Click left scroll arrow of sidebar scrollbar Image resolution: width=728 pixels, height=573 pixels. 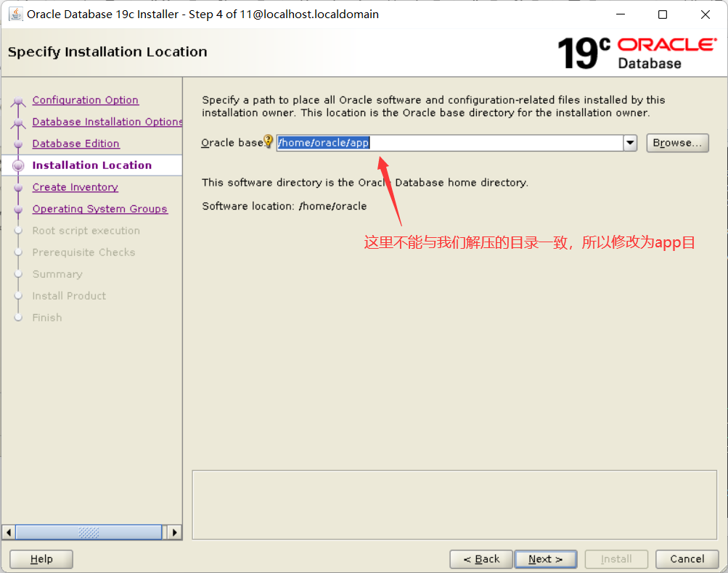click(9, 532)
